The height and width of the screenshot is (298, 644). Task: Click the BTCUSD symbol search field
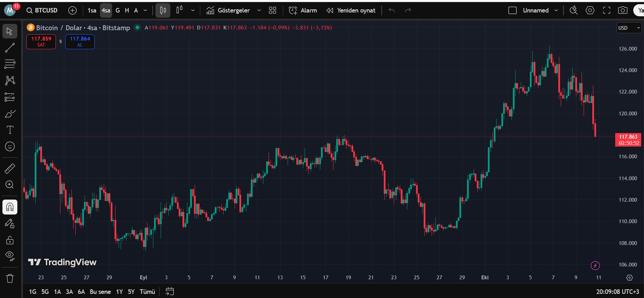click(x=42, y=10)
